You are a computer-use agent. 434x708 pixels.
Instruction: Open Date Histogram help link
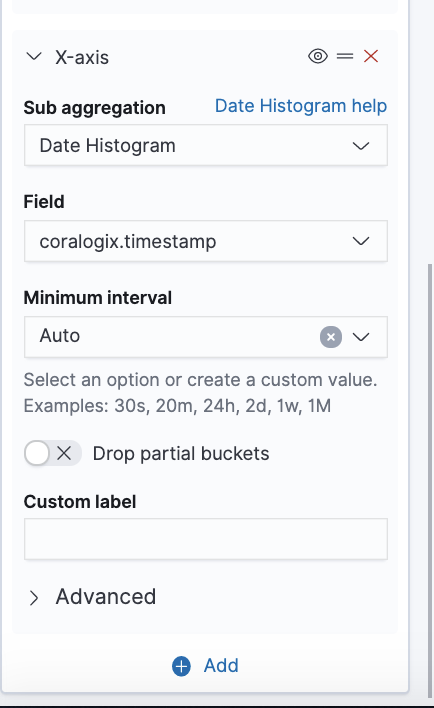point(301,106)
